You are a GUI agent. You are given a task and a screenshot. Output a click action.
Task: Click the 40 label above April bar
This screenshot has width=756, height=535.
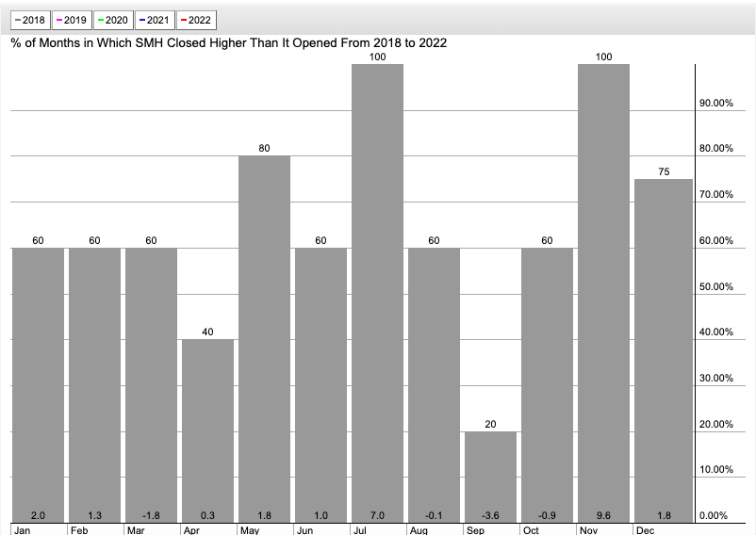coord(207,332)
